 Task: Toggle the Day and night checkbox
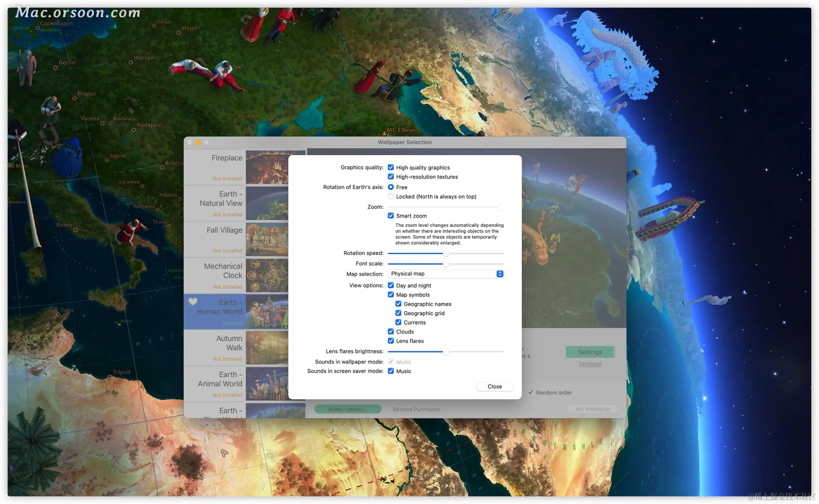pyautogui.click(x=391, y=286)
